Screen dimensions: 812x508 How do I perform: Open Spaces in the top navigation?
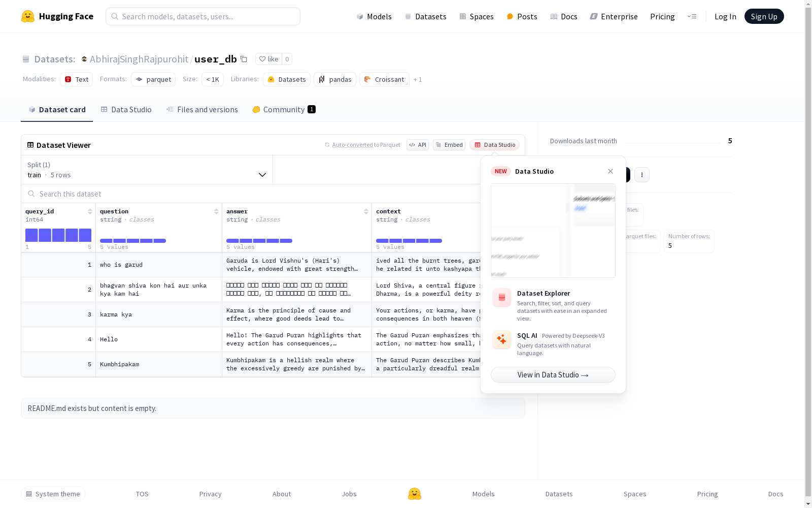point(477,16)
